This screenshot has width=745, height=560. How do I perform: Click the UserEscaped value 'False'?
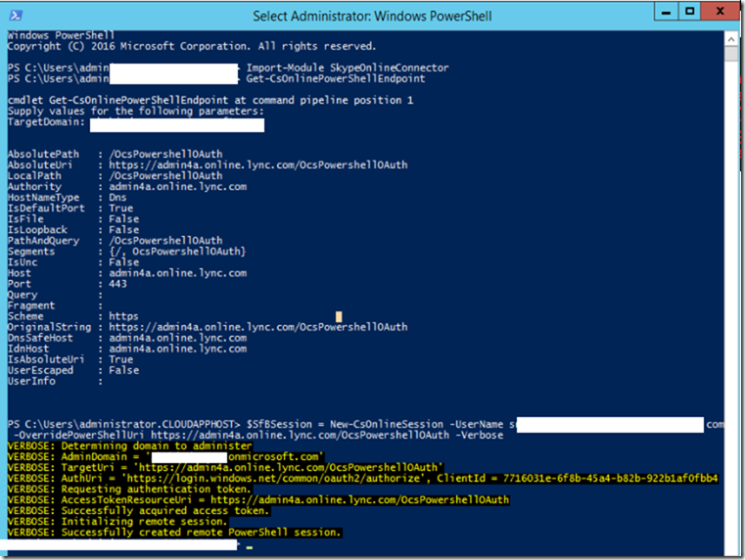click(x=123, y=370)
